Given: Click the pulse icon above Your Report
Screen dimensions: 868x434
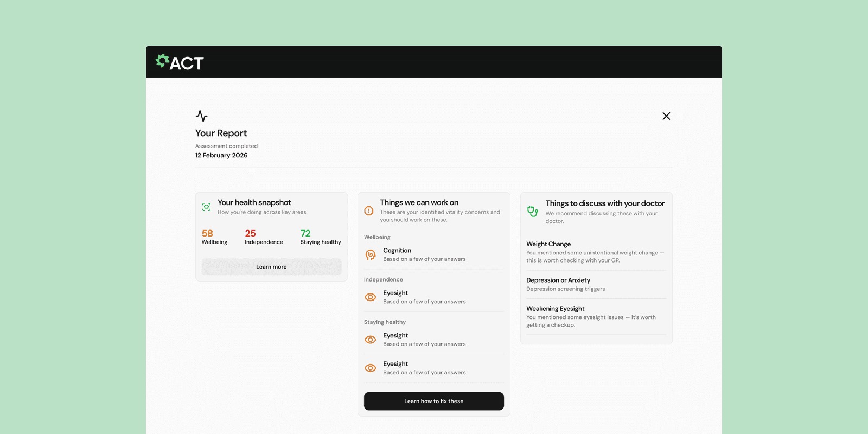Looking at the screenshot, I should coord(201,116).
